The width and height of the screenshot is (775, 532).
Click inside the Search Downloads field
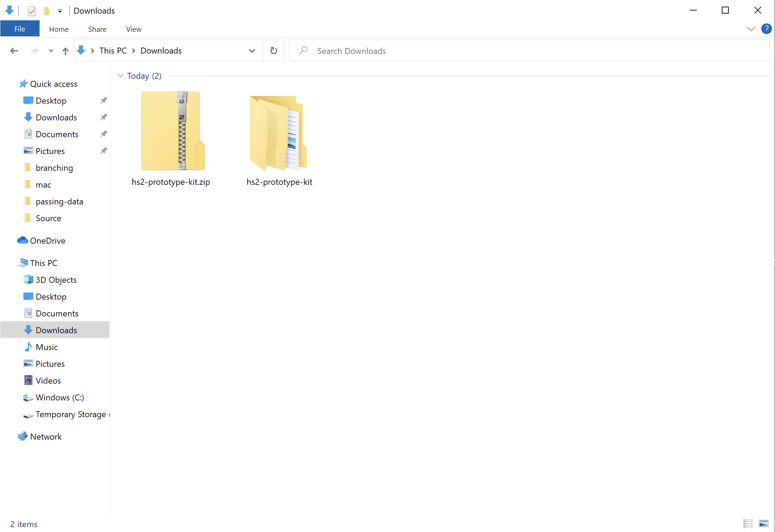[385, 50]
